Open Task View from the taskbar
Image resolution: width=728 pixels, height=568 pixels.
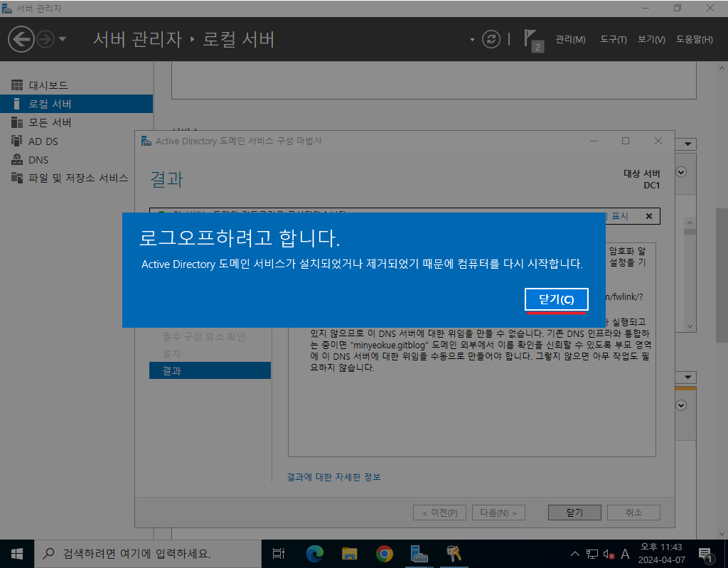click(x=279, y=554)
